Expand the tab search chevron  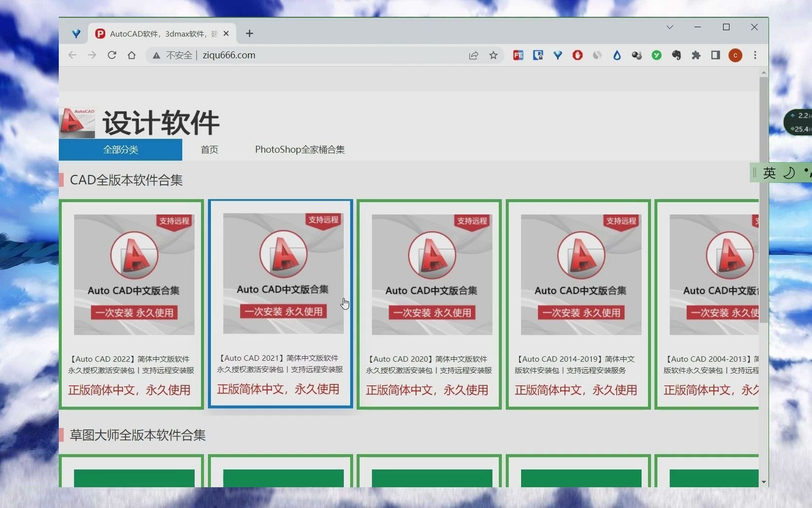click(670, 27)
